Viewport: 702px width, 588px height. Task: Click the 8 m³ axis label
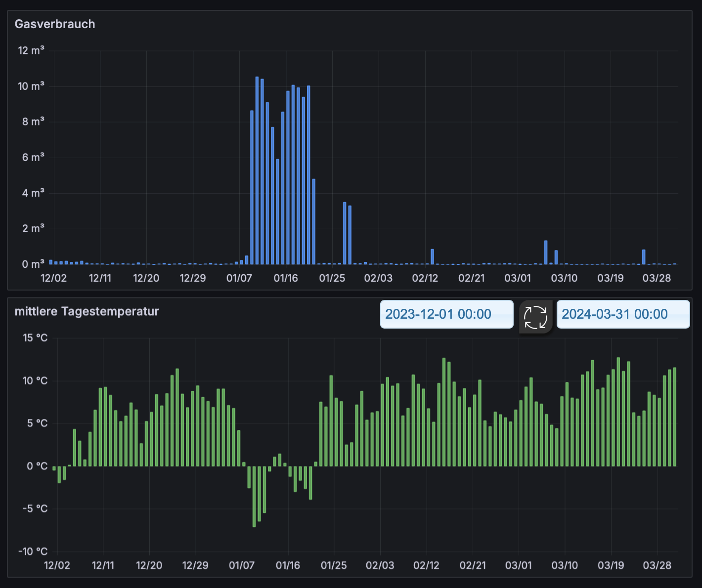coord(33,122)
